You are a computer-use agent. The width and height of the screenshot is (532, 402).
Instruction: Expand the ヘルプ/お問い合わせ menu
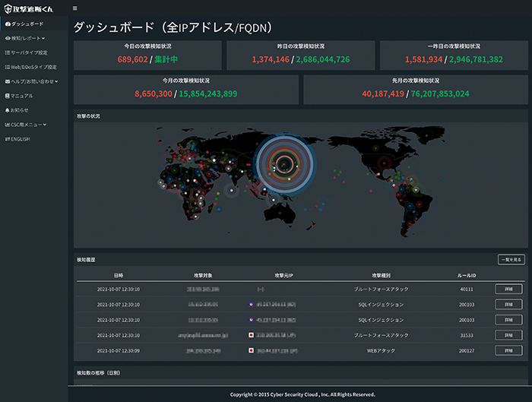click(32, 81)
